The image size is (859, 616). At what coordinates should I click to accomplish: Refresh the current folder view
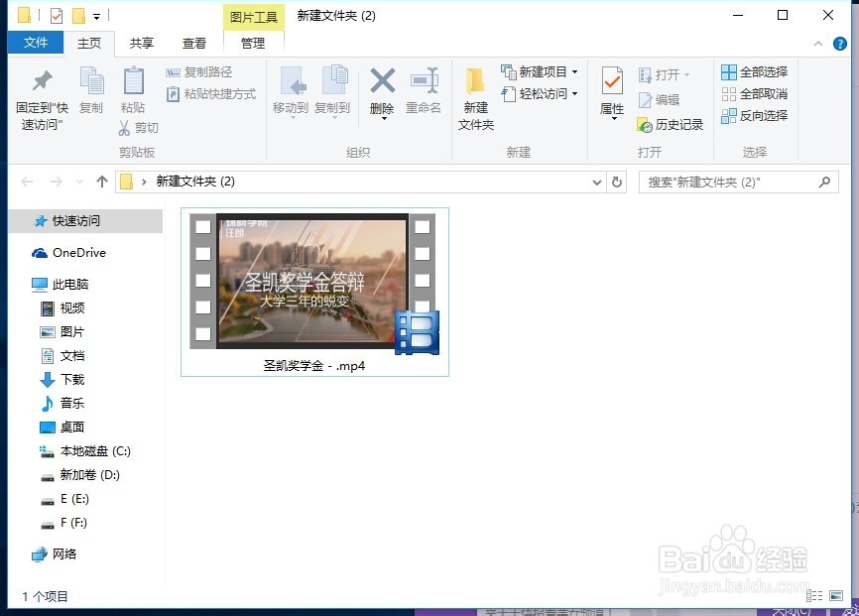(617, 182)
